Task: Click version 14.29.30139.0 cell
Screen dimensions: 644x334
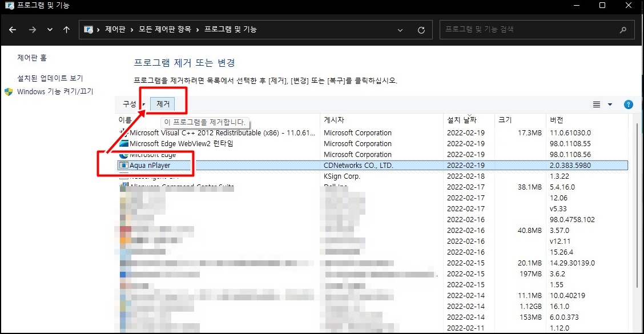Action: click(572, 263)
